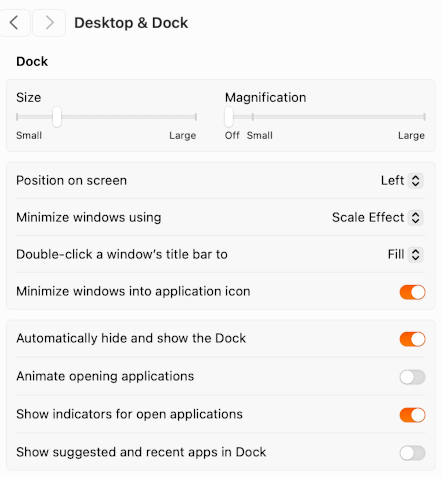Open the Minimize windows using dropdown

point(378,218)
